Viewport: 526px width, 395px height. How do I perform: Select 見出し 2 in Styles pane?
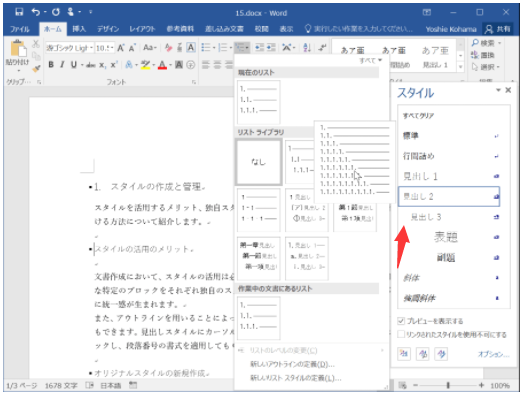pyautogui.click(x=449, y=196)
